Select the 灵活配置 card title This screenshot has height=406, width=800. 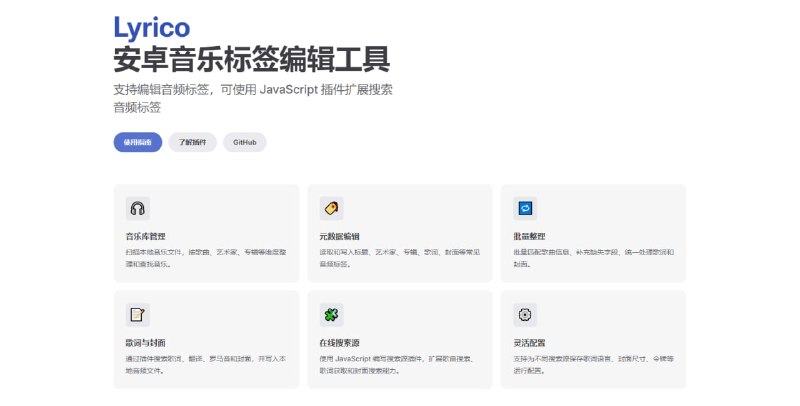529,343
